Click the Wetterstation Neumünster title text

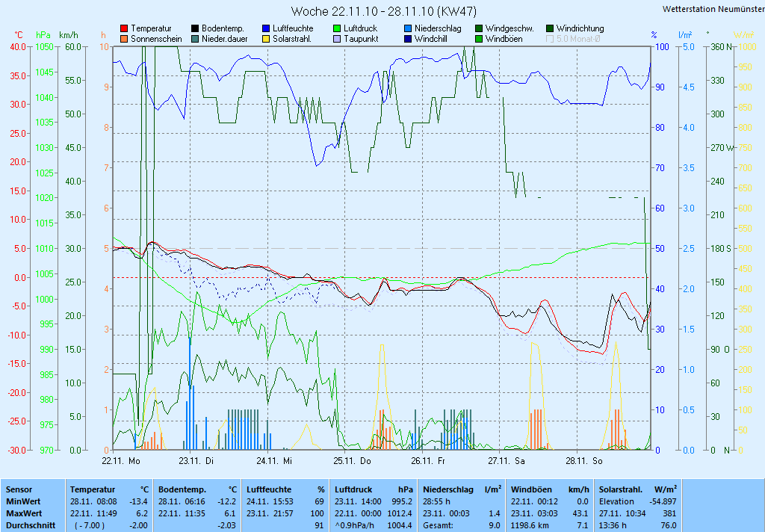[x=713, y=9]
